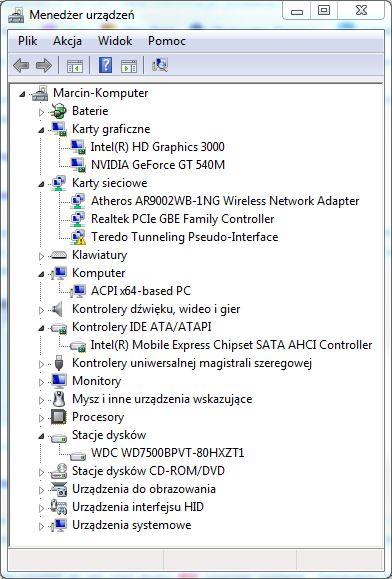Click the Urządzenia interfejsu HID icon
This screenshot has width=392, height=579.
59,507
